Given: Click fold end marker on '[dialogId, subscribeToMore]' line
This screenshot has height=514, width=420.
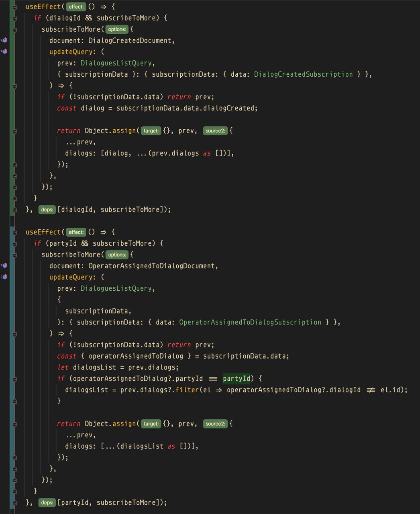Looking at the screenshot, I should tap(14, 210).
